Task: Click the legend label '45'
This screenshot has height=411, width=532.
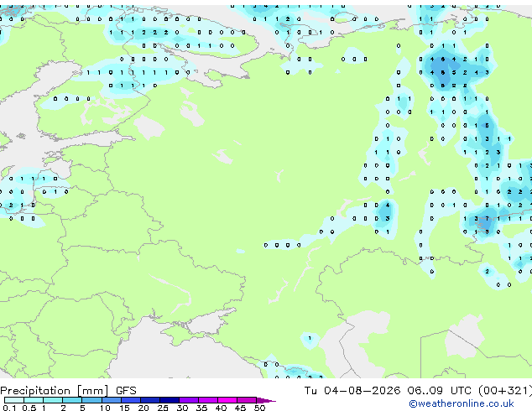Action: [x=240, y=408]
